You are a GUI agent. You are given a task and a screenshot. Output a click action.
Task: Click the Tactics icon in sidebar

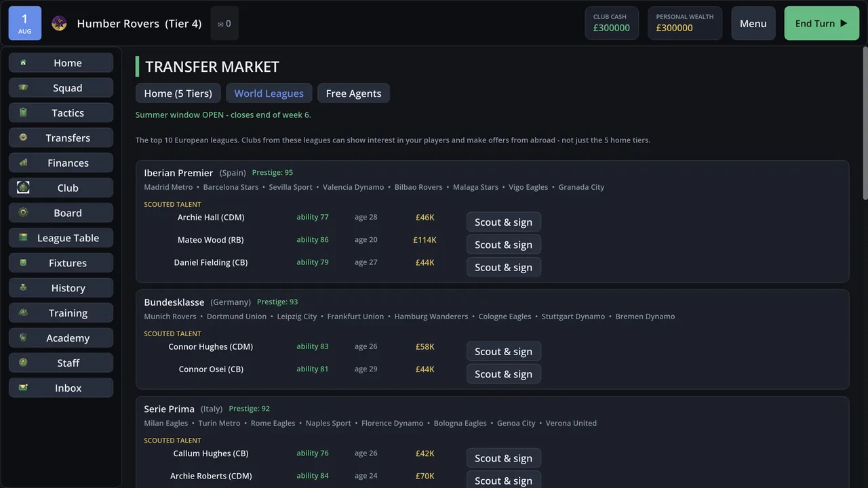23,113
